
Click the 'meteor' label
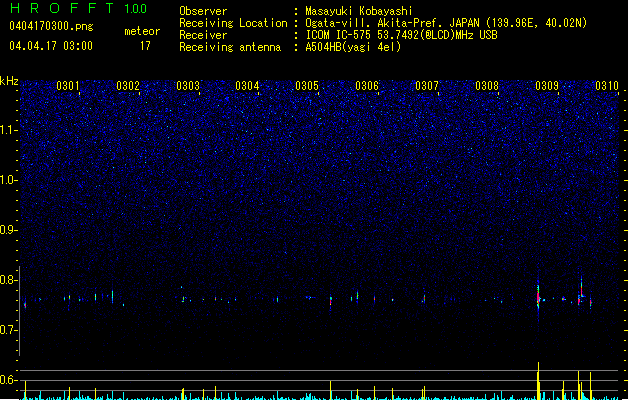142,31
